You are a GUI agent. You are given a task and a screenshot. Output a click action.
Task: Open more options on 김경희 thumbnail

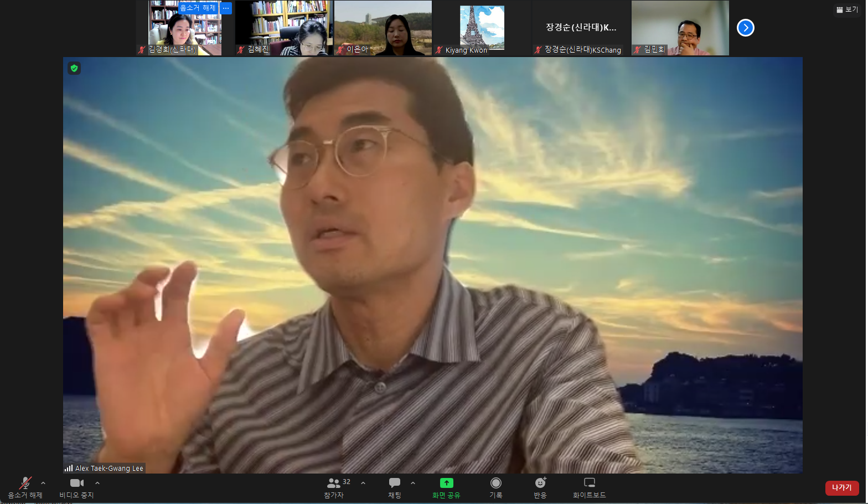click(226, 8)
